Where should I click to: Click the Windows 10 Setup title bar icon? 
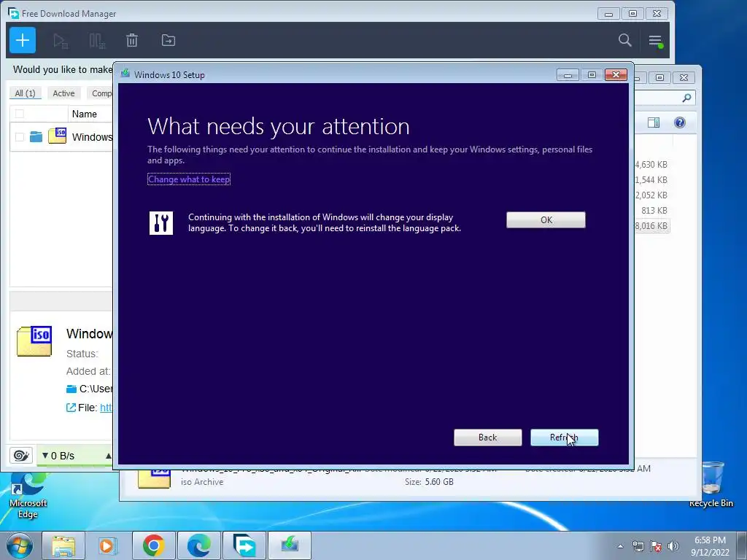(x=125, y=74)
